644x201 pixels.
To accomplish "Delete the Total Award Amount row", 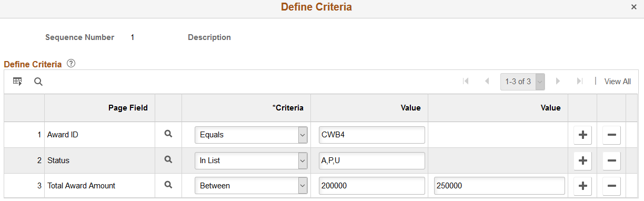I will click(611, 186).
